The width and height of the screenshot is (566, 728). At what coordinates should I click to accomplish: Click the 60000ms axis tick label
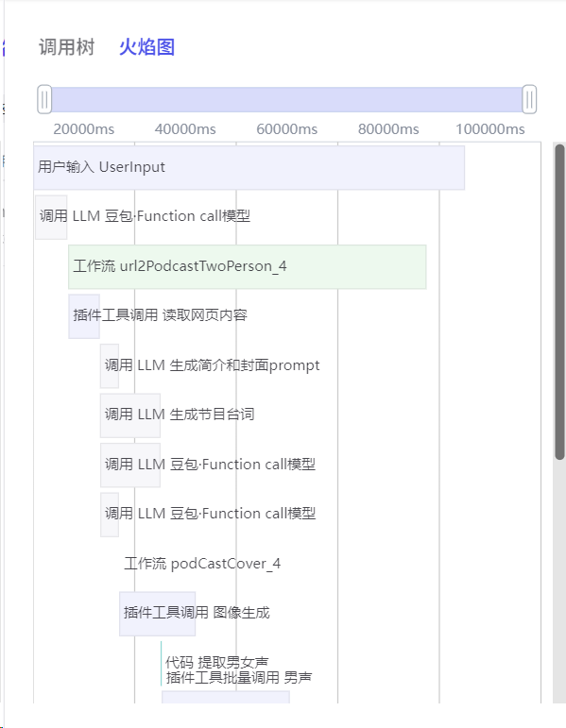(x=286, y=129)
